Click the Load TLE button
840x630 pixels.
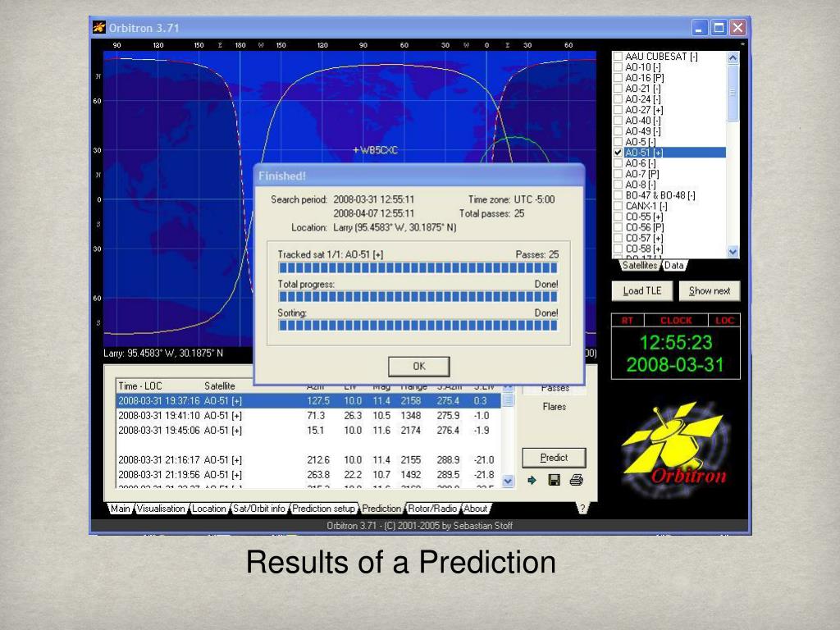point(642,291)
